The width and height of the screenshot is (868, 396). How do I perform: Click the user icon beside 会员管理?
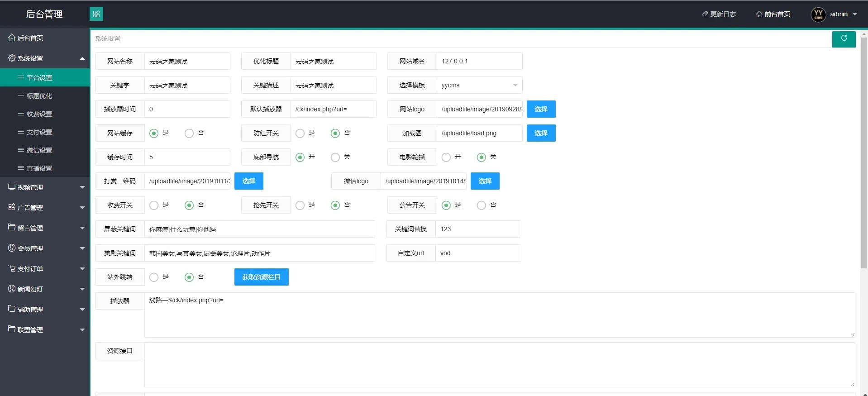click(x=12, y=248)
